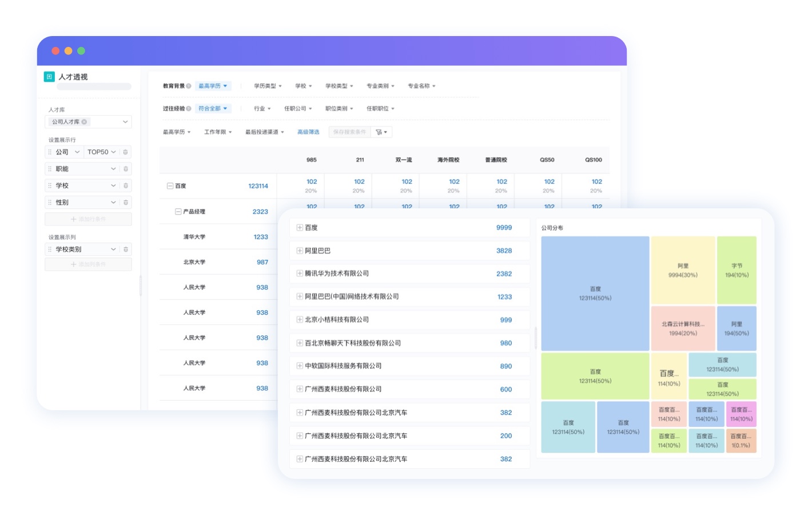Click the 人才透视 teal logo icon
Viewport: 812px width, 515px height.
(50, 77)
